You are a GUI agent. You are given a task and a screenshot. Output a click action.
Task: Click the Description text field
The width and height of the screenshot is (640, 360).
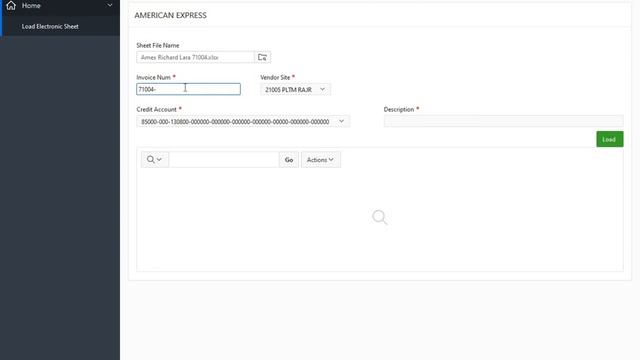(x=503, y=121)
